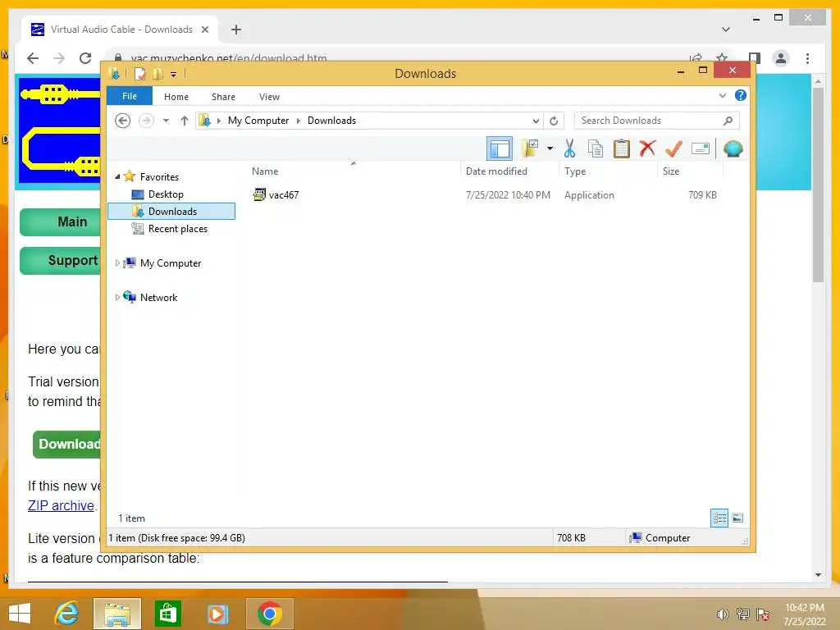Click the new folder icon in title bar
Screen dimensions: 840x630
point(158,74)
